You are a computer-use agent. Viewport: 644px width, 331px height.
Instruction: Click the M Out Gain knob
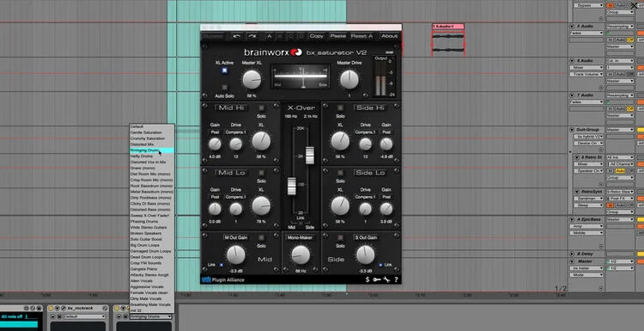[236, 255]
